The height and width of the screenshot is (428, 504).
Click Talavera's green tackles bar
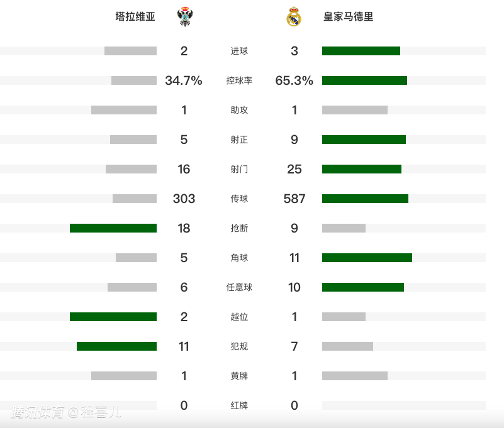[113, 228]
